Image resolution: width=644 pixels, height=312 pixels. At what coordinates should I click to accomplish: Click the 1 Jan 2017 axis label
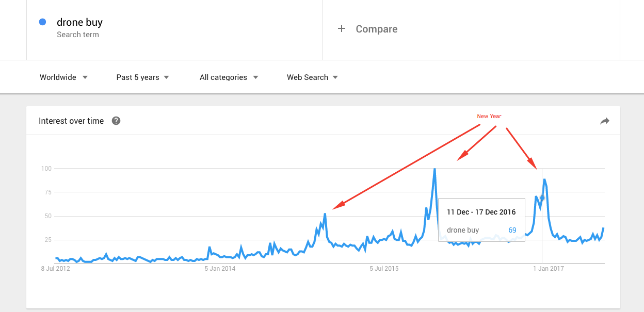548,269
